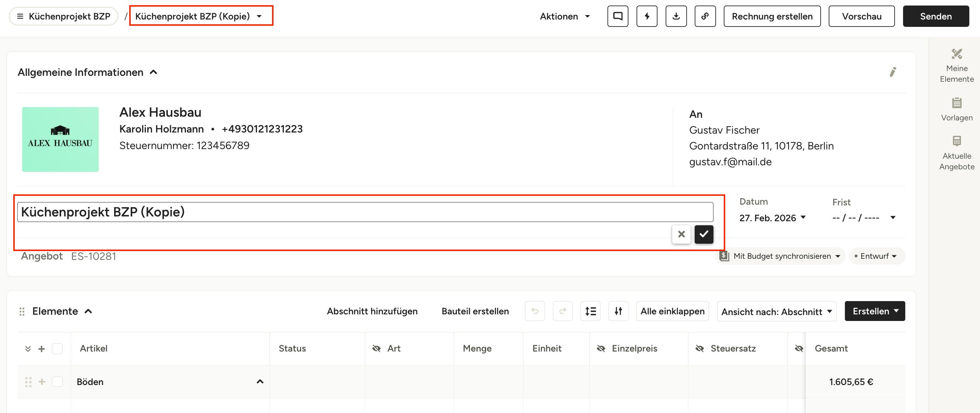Click Abschnitt hinzufügen
The width and height of the screenshot is (980, 413).
click(x=372, y=311)
